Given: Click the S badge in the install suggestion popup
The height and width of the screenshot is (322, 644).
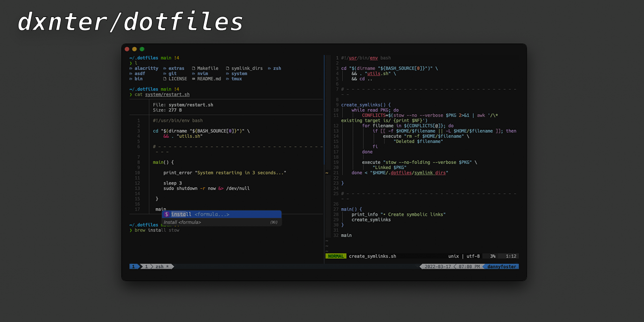Looking at the screenshot, I should click(x=167, y=214).
